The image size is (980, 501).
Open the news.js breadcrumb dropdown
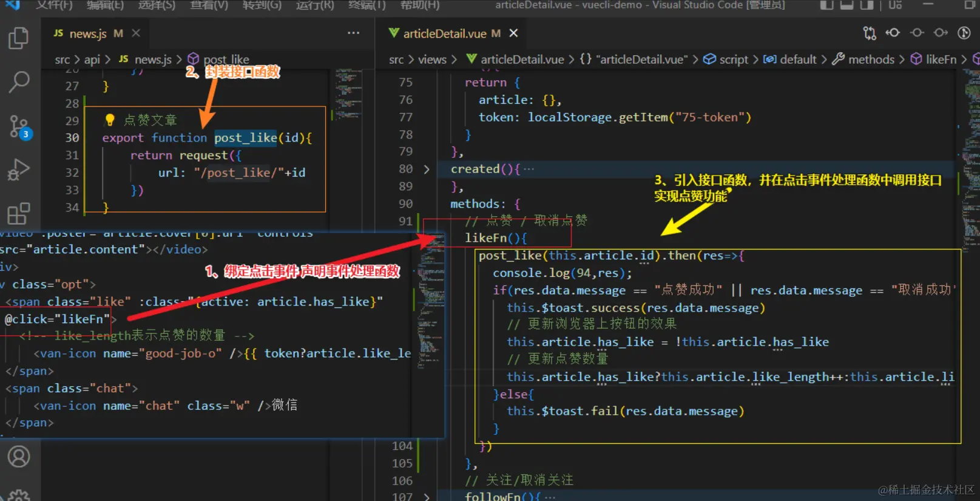(146, 60)
